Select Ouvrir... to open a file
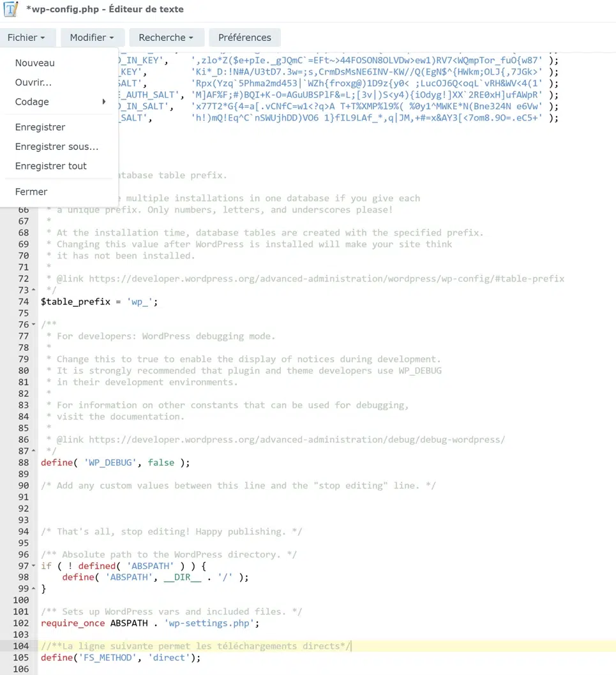 pyautogui.click(x=33, y=82)
